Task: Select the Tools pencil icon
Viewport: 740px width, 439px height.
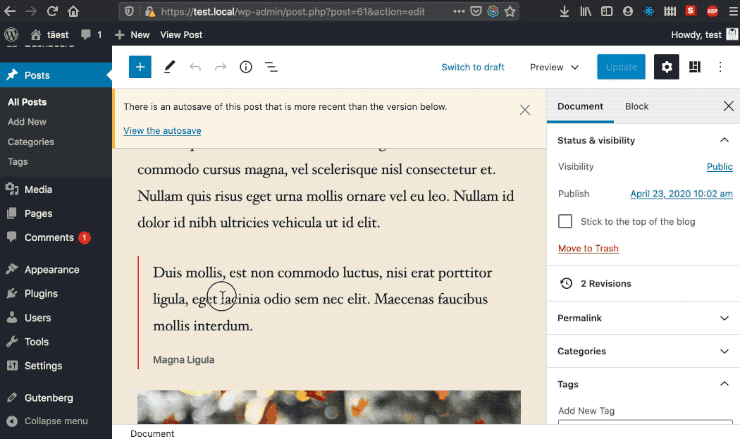Action: (x=169, y=67)
